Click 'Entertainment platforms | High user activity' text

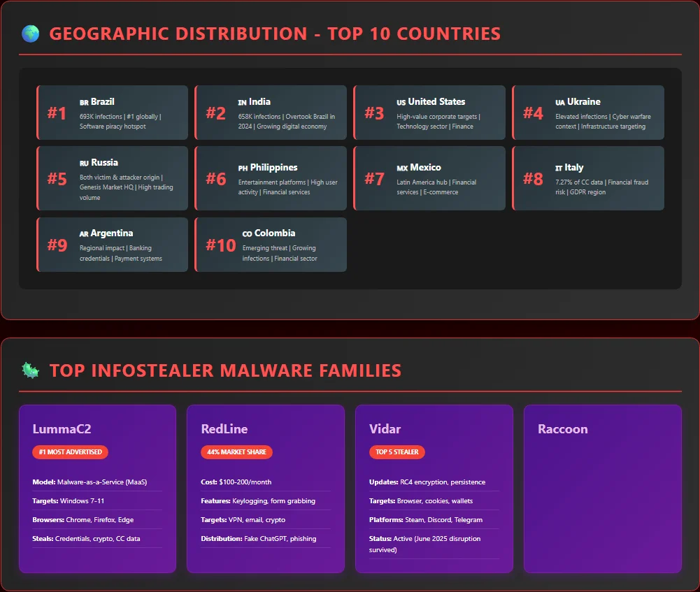(288, 187)
